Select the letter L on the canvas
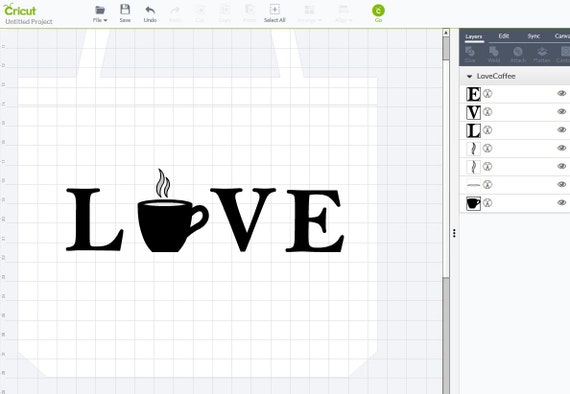The image size is (570, 394). click(x=84, y=220)
